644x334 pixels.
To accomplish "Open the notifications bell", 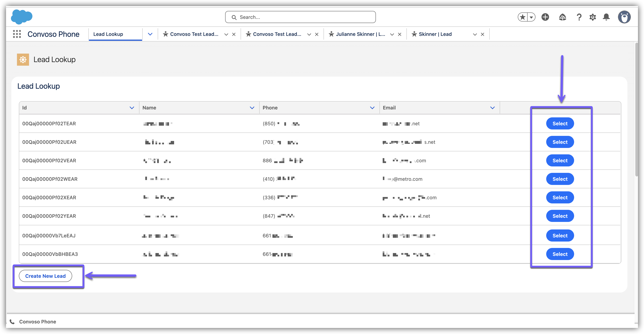I will tap(606, 17).
